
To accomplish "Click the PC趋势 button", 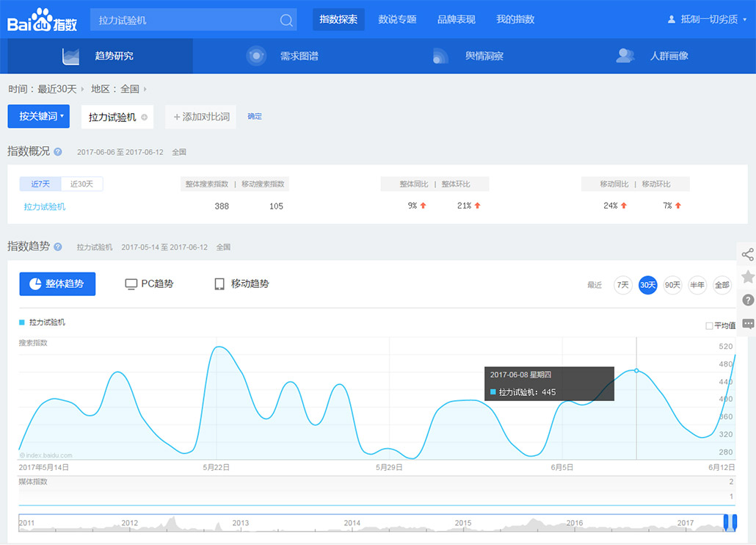I will (149, 284).
